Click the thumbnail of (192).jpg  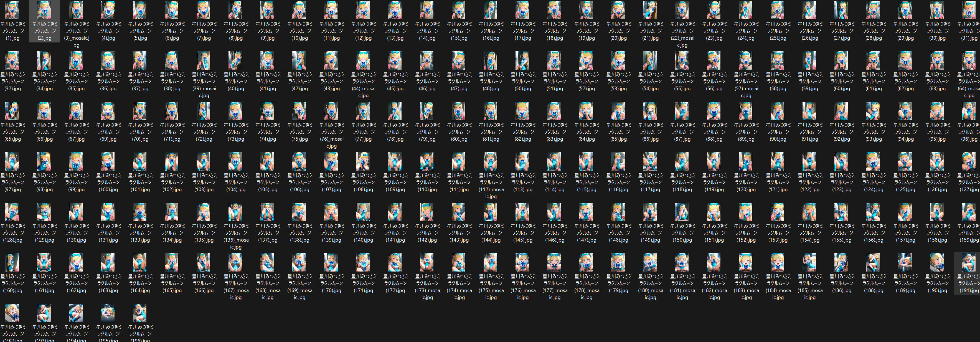(x=12, y=313)
